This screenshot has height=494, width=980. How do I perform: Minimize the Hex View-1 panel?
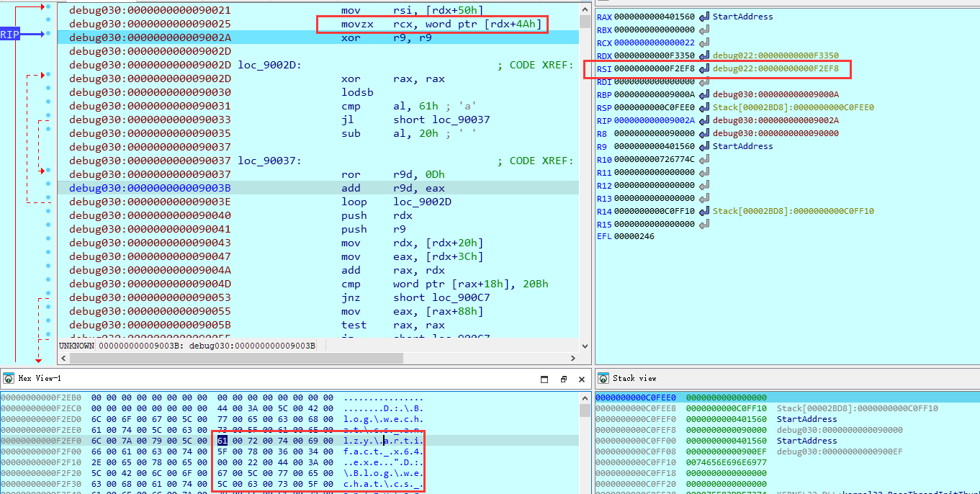tap(546, 379)
